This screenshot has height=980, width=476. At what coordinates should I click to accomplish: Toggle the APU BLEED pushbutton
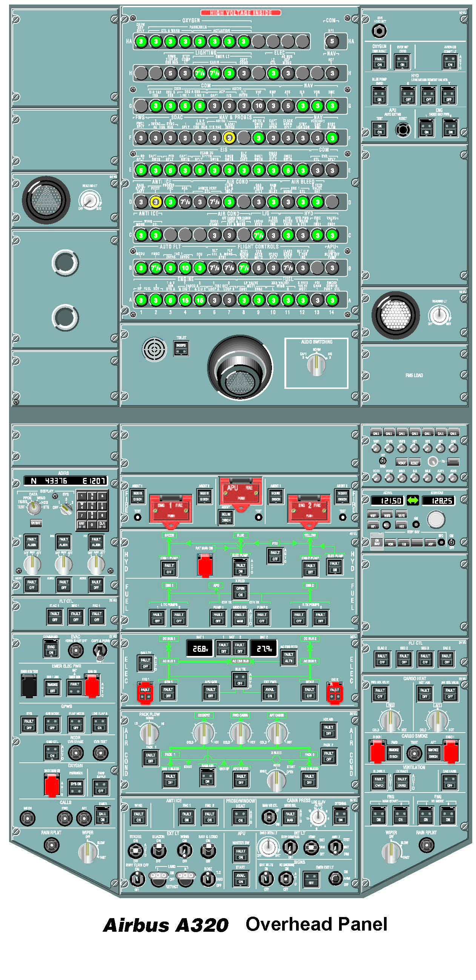coord(241,779)
